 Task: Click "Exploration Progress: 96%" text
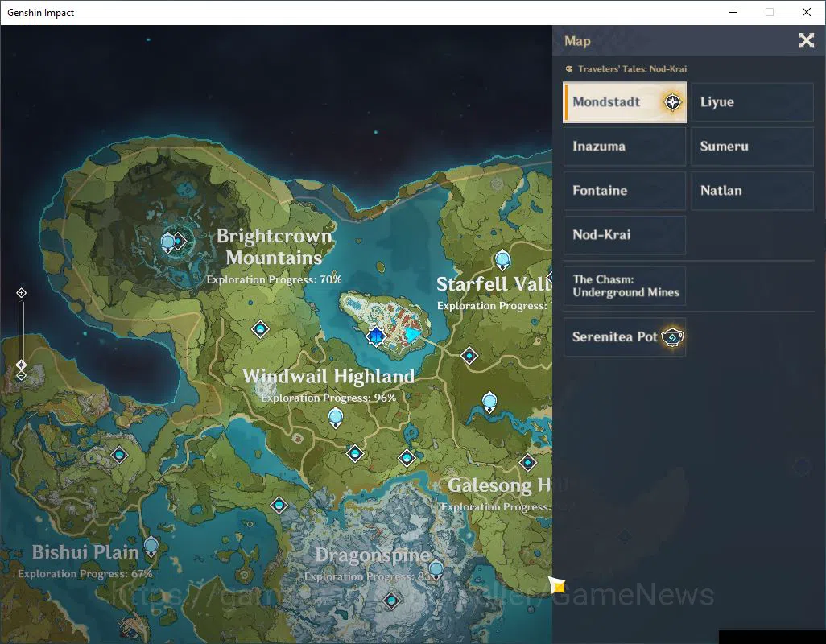328,398
